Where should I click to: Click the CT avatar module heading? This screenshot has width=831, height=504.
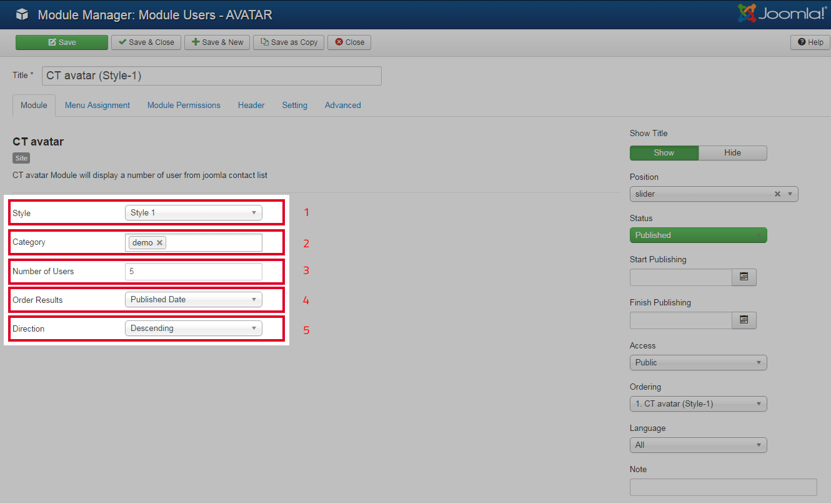coord(38,142)
